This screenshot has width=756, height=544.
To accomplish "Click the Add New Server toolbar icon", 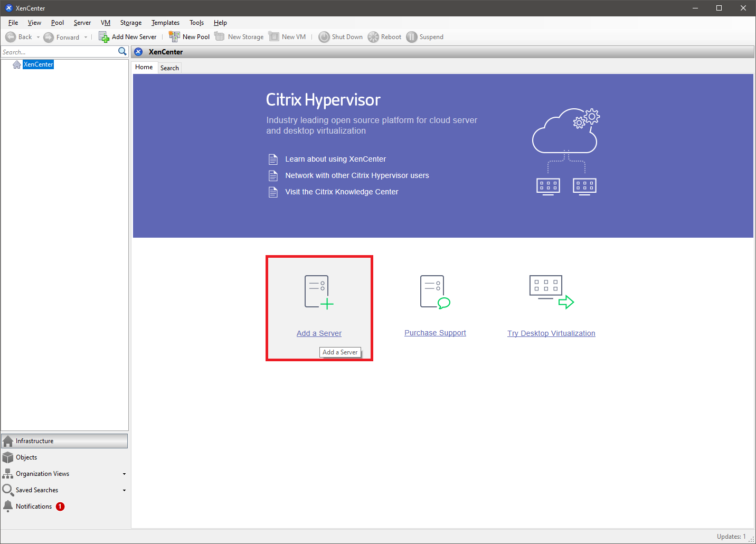I will coord(103,37).
